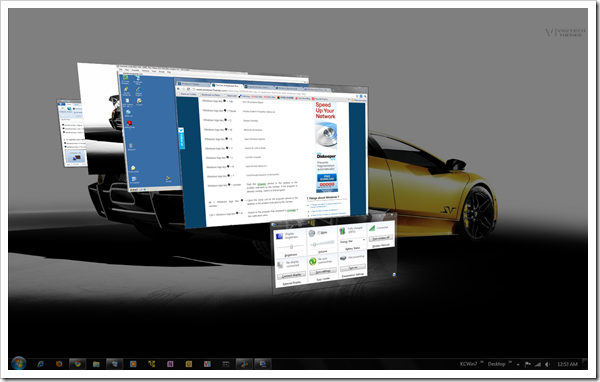This screenshot has width=600, height=382.
Task: Click the Chrome back arrow button
Action: [x=179, y=89]
